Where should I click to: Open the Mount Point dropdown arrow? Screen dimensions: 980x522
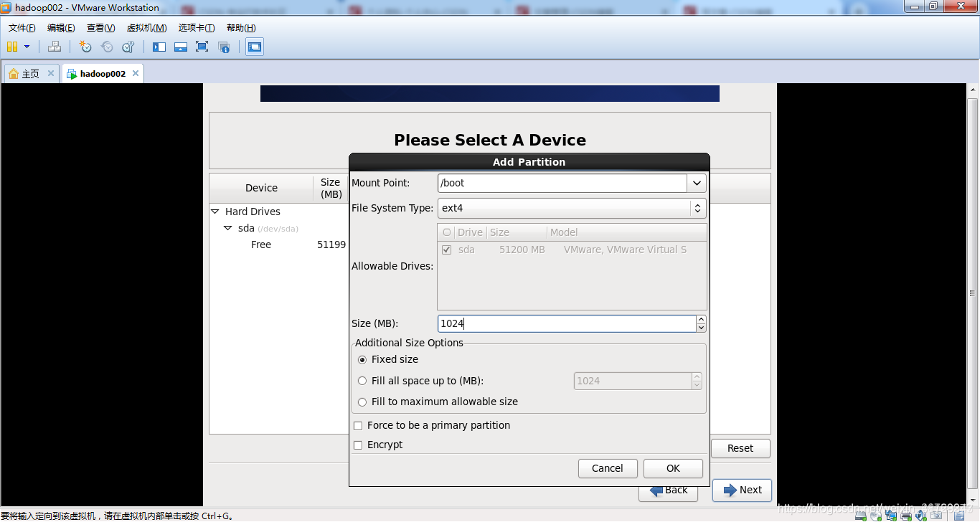coord(697,183)
